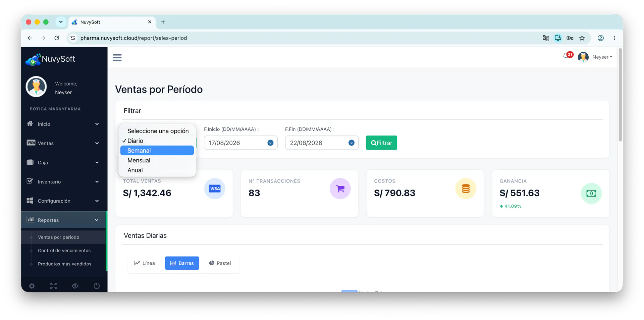Clear the F.Fin date with its x icon
Viewport: 644px width, 320px height.
tap(352, 143)
